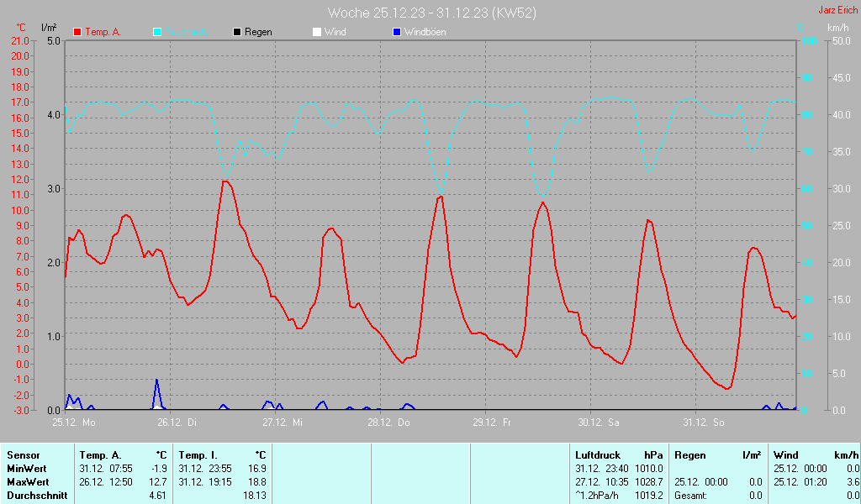This screenshot has width=861, height=504.
Task: Select the 'Windböen' legend label
Action: click(x=425, y=32)
